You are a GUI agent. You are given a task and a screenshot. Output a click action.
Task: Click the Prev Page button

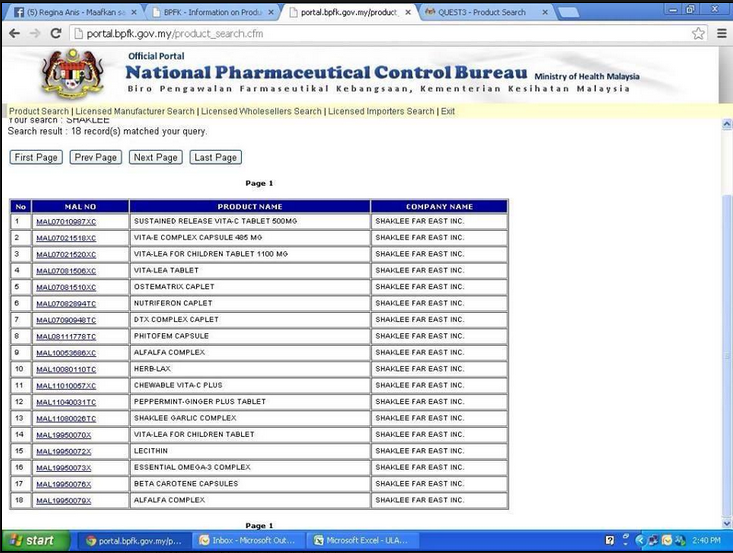(95, 158)
